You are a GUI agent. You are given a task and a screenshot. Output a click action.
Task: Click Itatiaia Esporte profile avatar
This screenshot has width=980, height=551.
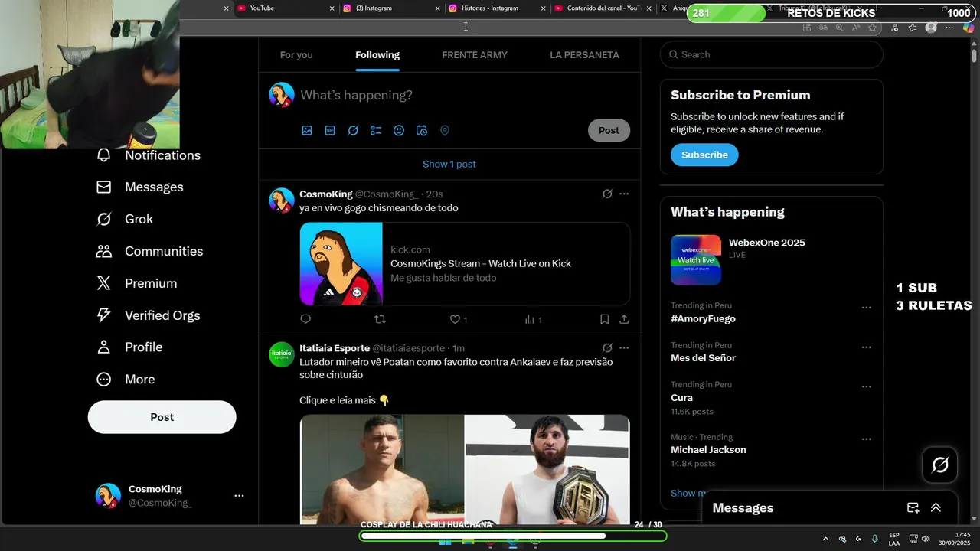click(282, 354)
